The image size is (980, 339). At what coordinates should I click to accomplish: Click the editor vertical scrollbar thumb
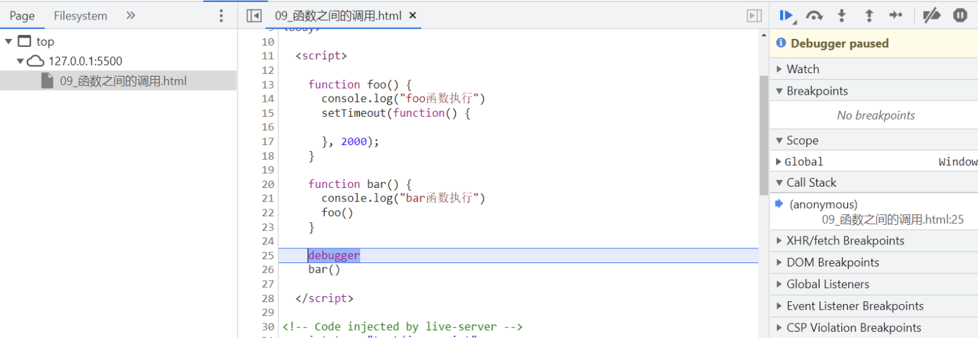click(763, 134)
